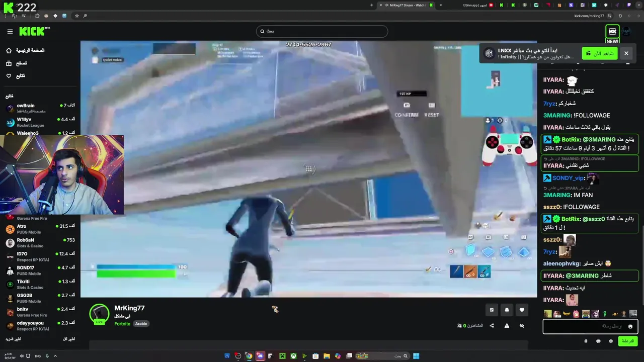Screen dimensions: 644x362
Task: Click the Follow heart button below video
Action: click(522, 310)
